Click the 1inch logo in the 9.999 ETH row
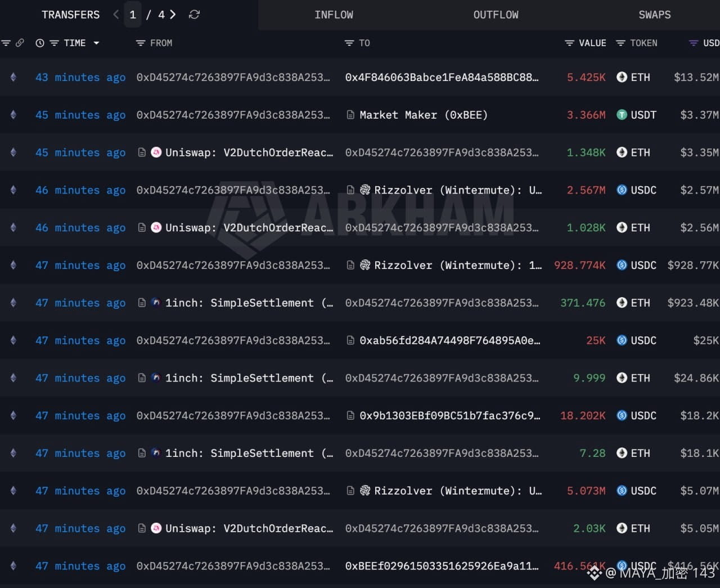This screenshot has width=720, height=588. 156,378
